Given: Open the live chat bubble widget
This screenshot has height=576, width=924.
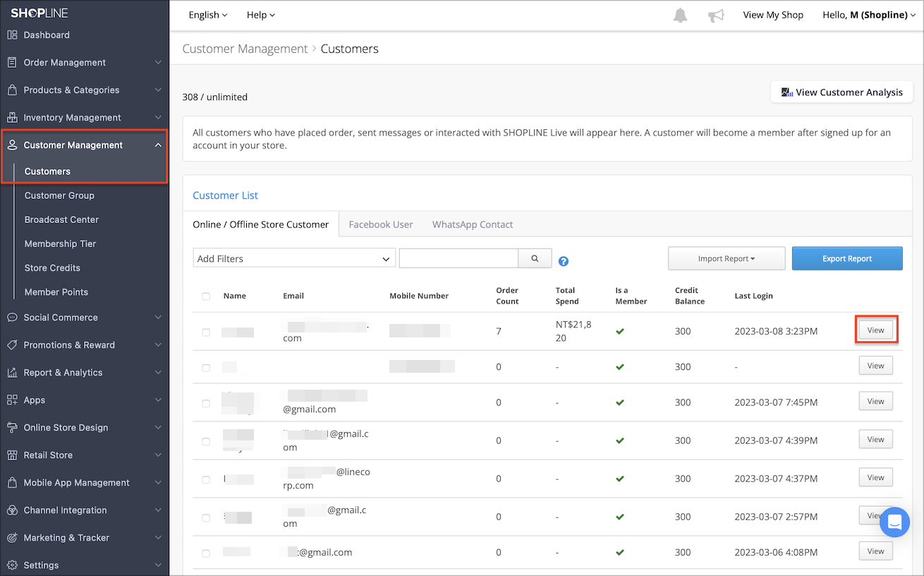Looking at the screenshot, I should [x=894, y=522].
